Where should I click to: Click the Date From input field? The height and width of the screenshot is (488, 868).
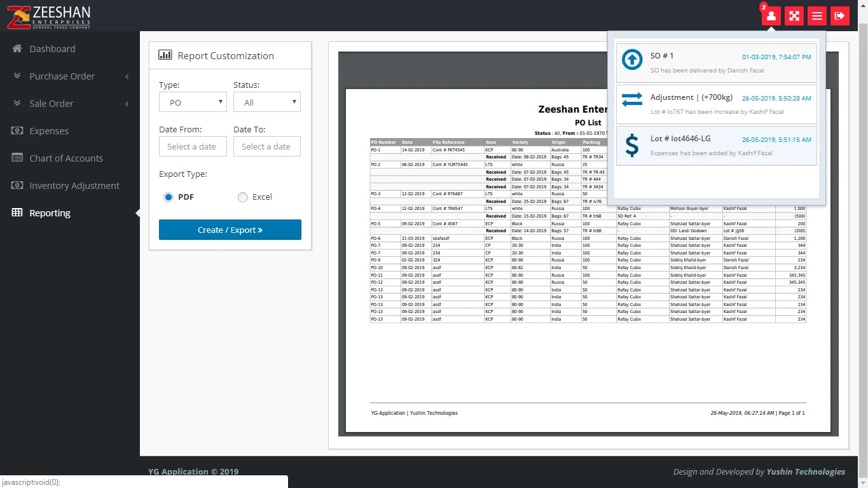[193, 146]
